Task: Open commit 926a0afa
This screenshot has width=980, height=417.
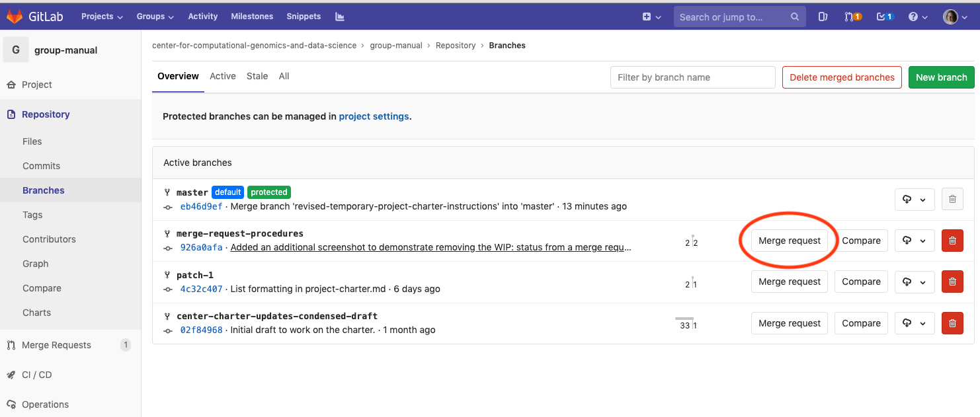Action: point(201,247)
